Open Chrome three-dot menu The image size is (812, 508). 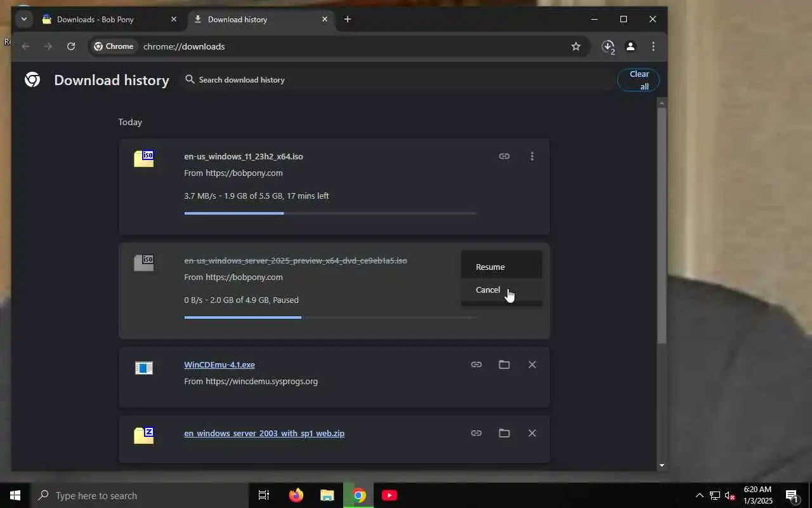pyautogui.click(x=653, y=46)
